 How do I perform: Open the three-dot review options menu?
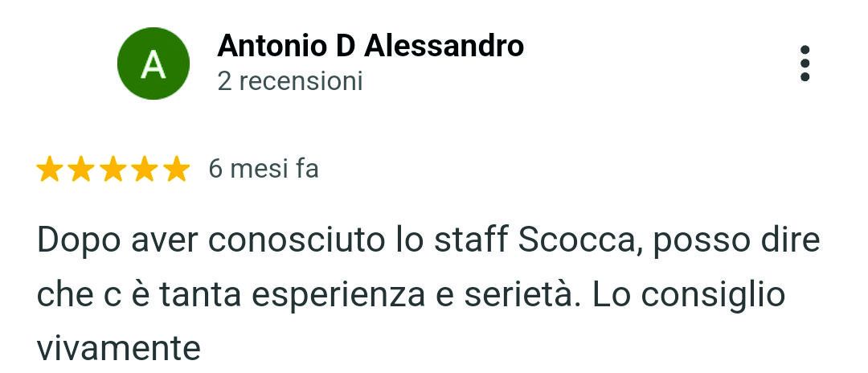805,64
